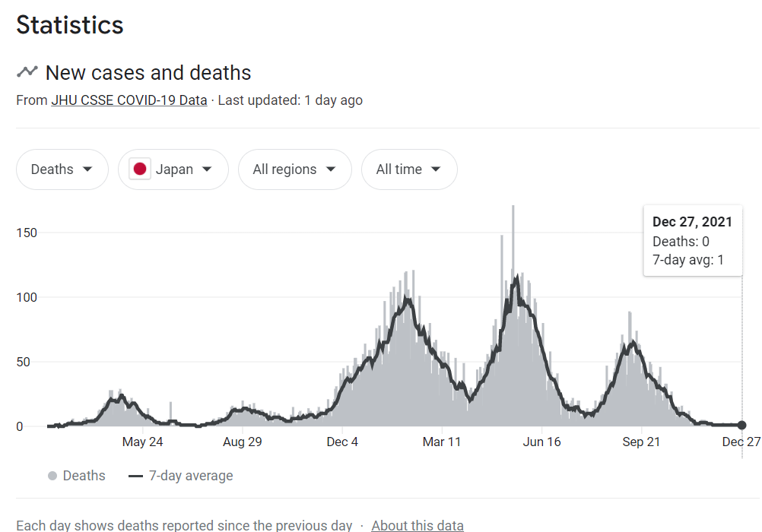The image size is (762, 532).
Task: Open the All time range selector
Action: tap(409, 169)
